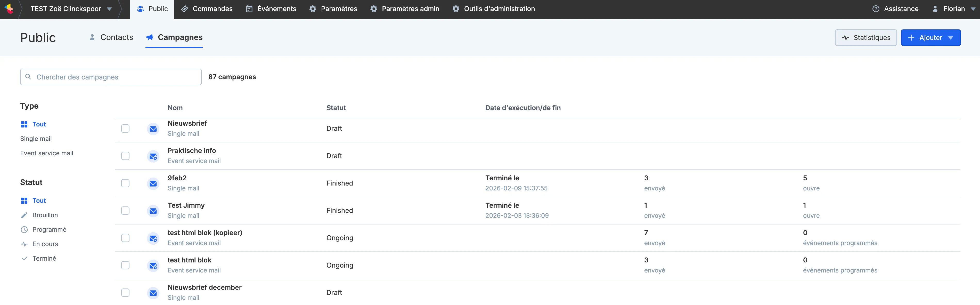Tick the checkbox for test html blok row
This screenshot has width=980, height=305.
click(125, 266)
